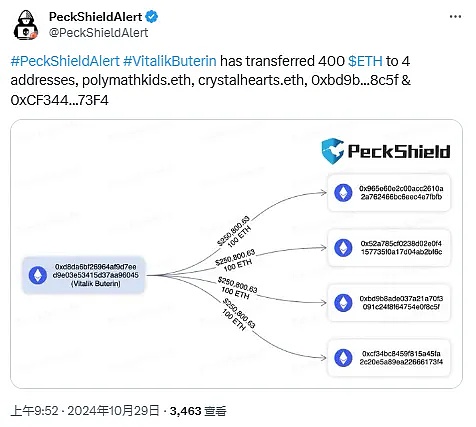Open the transfer diagram image
476x427 pixels.
pyautogui.click(x=236, y=254)
